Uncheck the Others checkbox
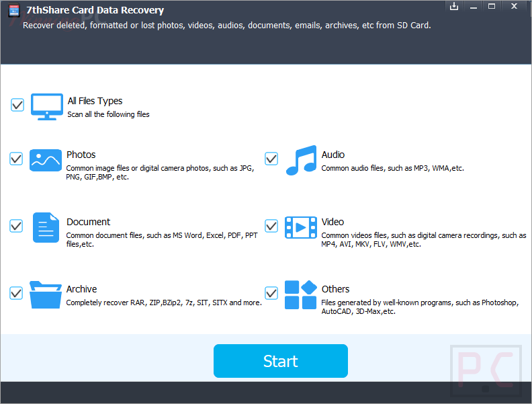This screenshot has width=532, height=404. pyautogui.click(x=271, y=293)
